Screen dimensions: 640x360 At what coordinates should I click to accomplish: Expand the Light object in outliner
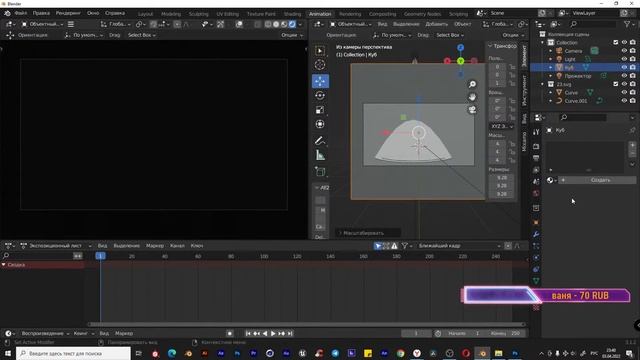(x=551, y=59)
